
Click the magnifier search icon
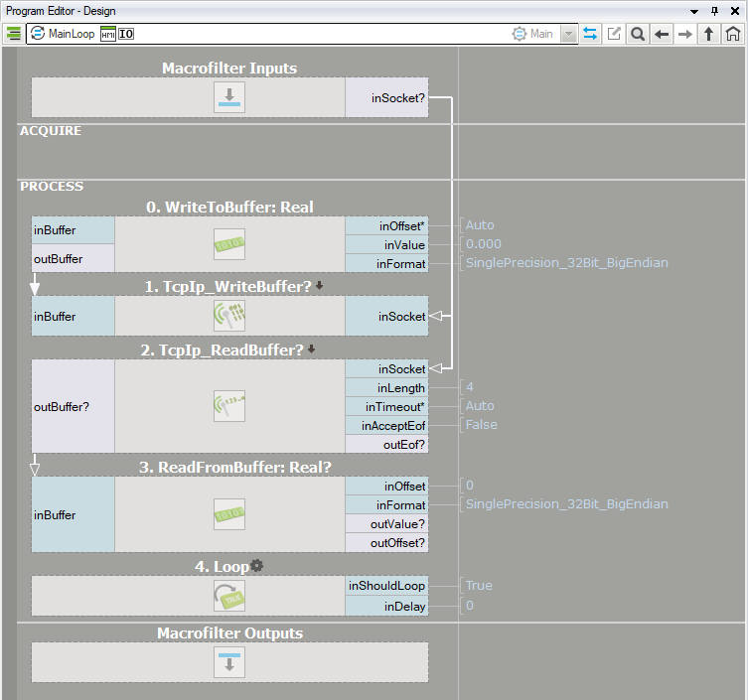click(x=638, y=34)
